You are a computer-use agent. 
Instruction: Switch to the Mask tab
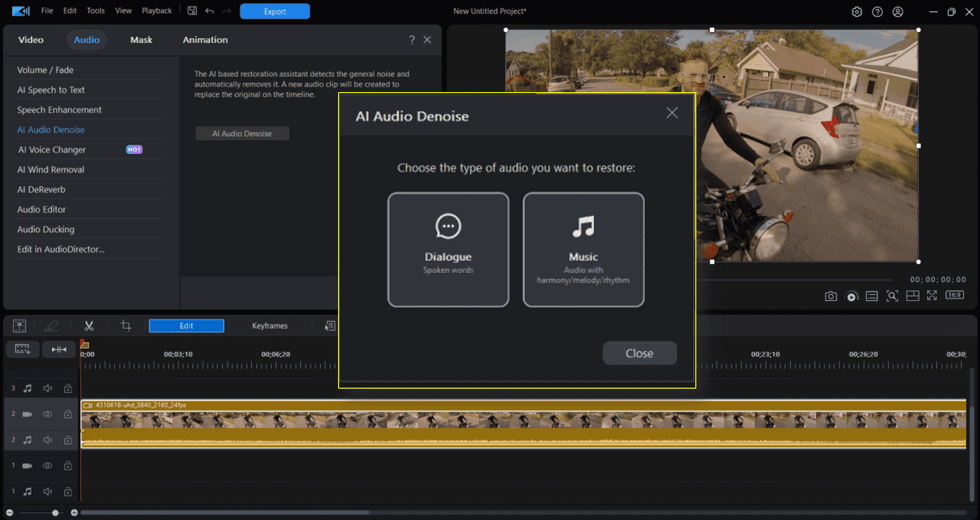point(141,40)
